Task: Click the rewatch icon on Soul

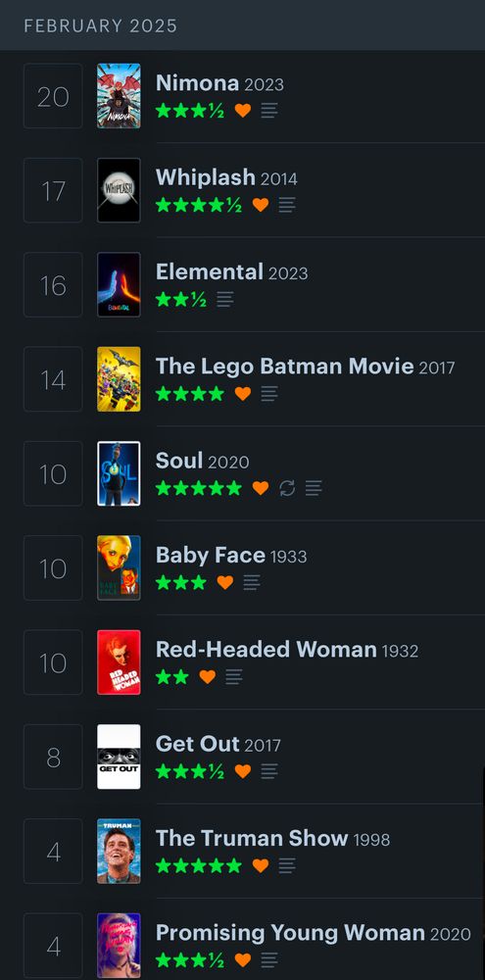Action: click(287, 488)
